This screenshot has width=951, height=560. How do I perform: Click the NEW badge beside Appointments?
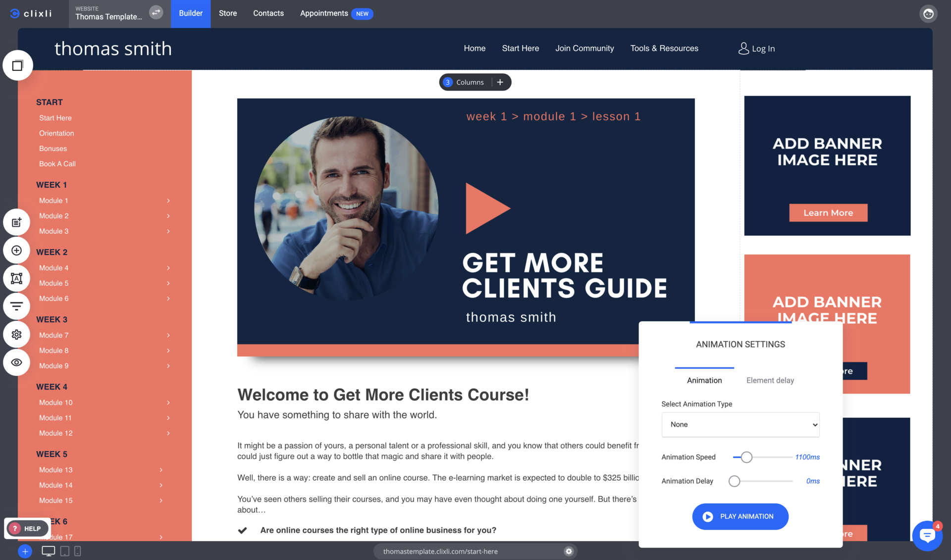[362, 14]
